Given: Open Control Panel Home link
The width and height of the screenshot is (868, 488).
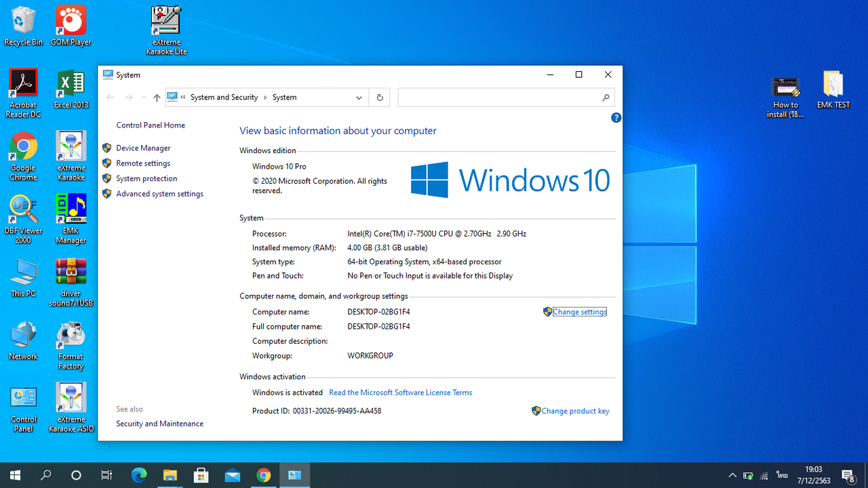Looking at the screenshot, I should click(x=151, y=125).
